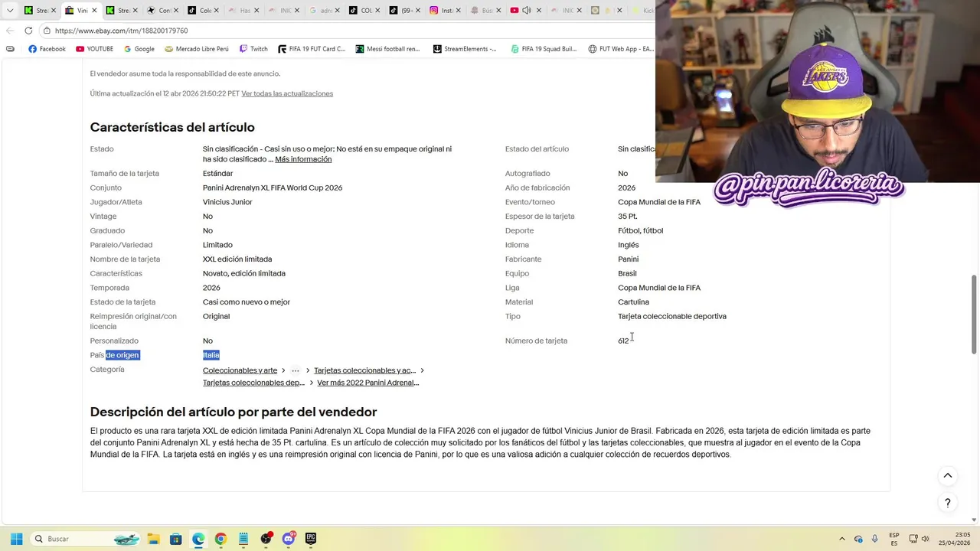Open the StreamElements bookmark
Screen dimensions: 980x551
coord(465,49)
